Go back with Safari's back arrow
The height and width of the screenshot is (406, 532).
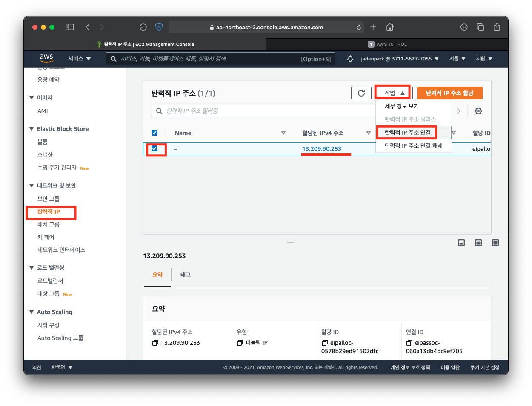pyautogui.click(x=87, y=27)
